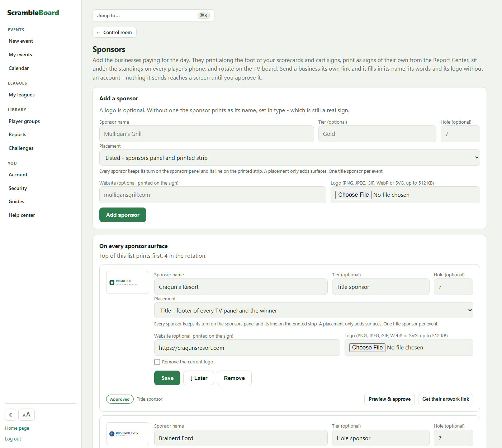Choose File for Cragun's Resort logo

click(x=367, y=347)
